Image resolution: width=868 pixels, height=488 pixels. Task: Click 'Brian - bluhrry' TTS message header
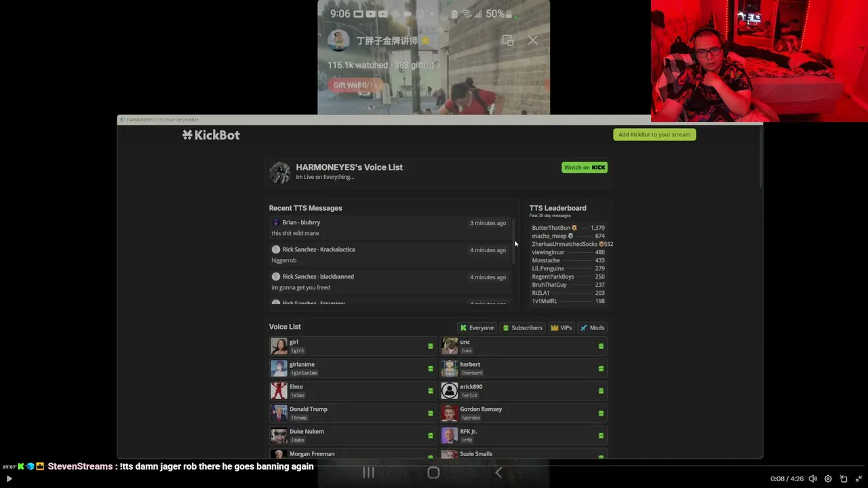301,222
